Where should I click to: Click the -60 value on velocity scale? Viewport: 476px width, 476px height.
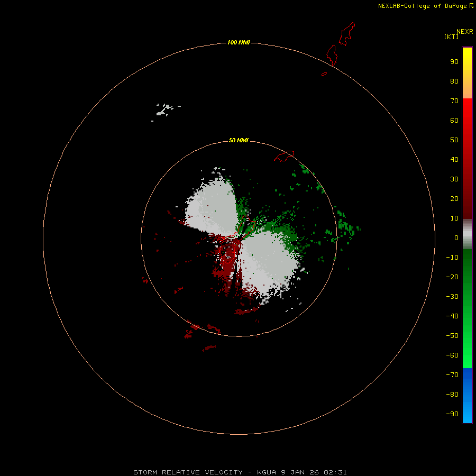(x=452, y=355)
